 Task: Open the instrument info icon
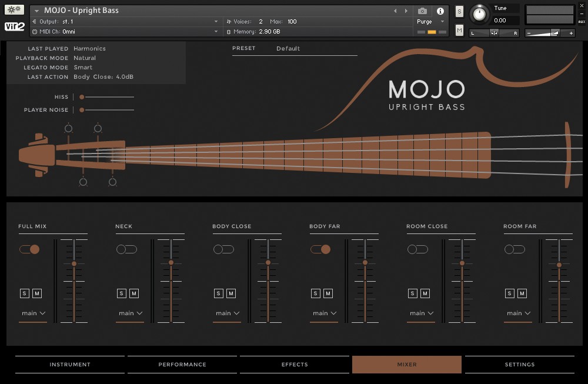[440, 11]
